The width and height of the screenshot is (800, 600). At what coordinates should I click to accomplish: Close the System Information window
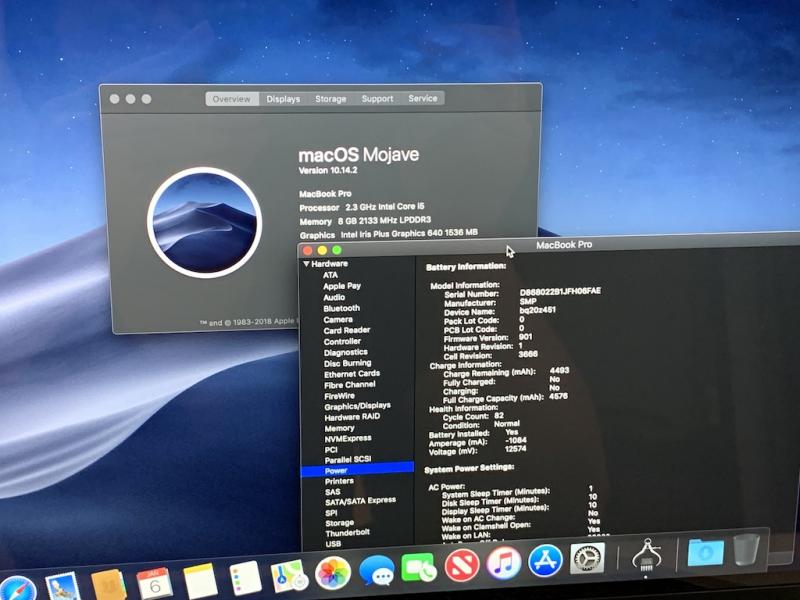308,250
